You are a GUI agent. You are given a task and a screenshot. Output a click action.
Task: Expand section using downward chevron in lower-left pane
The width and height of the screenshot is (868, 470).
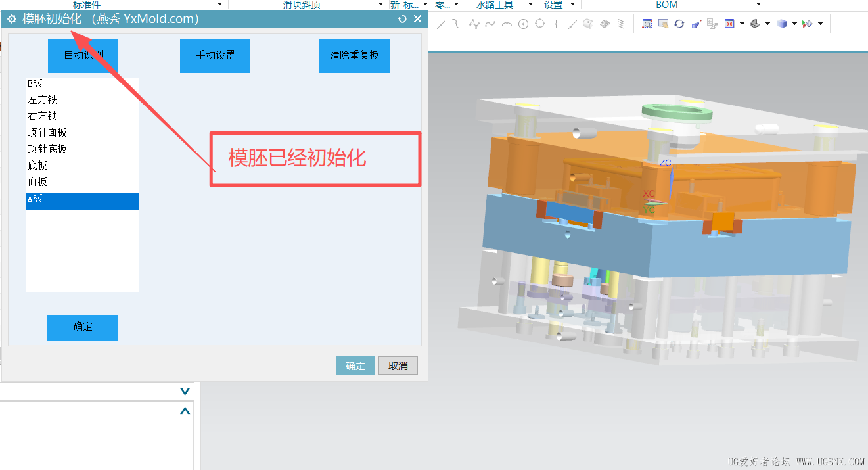click(185, 392)
